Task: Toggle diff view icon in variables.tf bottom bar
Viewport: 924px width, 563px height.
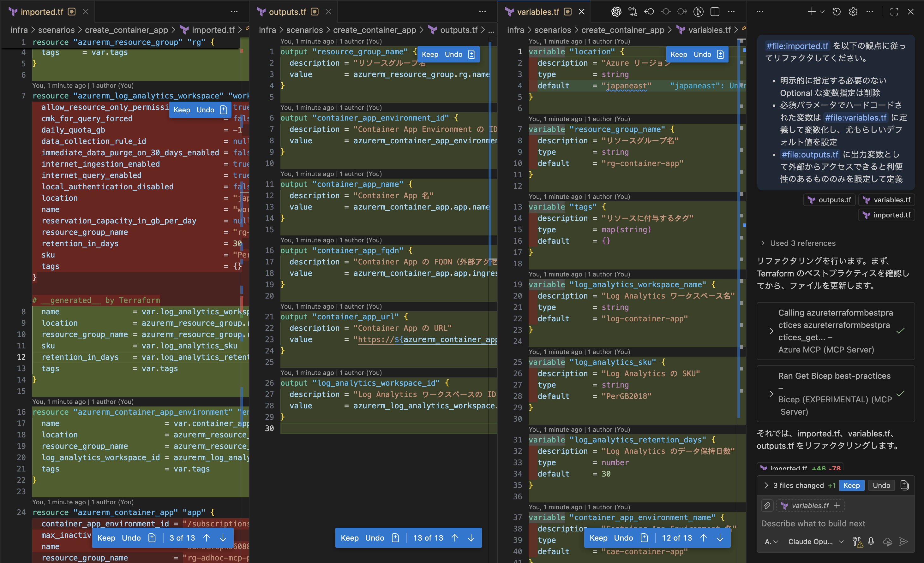Action: point(644,538)
